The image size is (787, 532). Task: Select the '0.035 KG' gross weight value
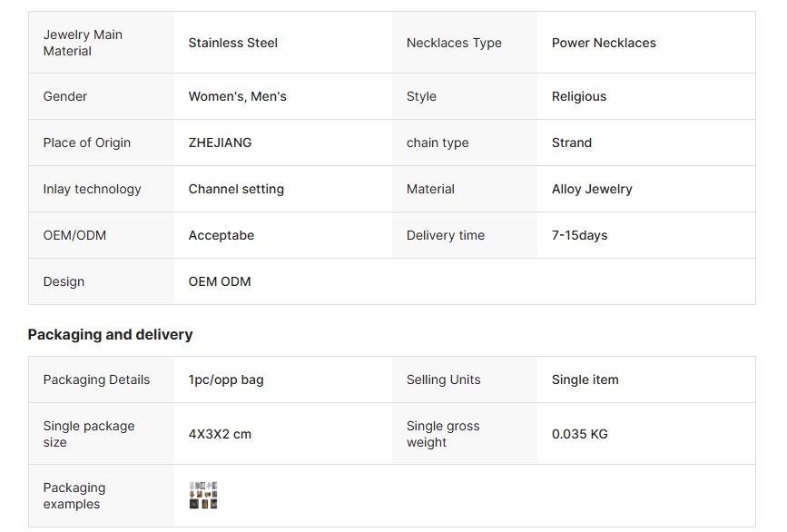tap(580, 434)
